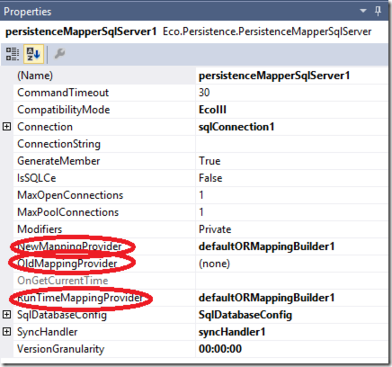Edit the VersionGranularity 00:00:00 value
392x367 pixels.
(x=220, y=349)
